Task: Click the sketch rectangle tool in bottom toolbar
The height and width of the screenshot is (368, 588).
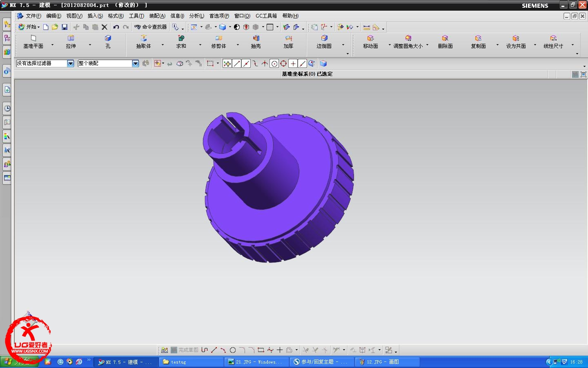Action: click(x=261, y=350)
